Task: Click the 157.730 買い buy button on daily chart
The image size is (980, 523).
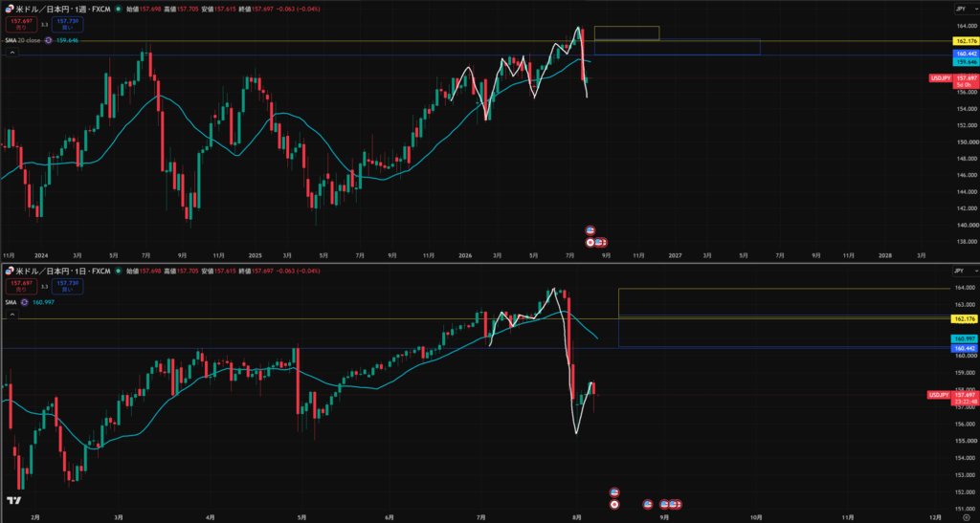Action: [68, 287]
